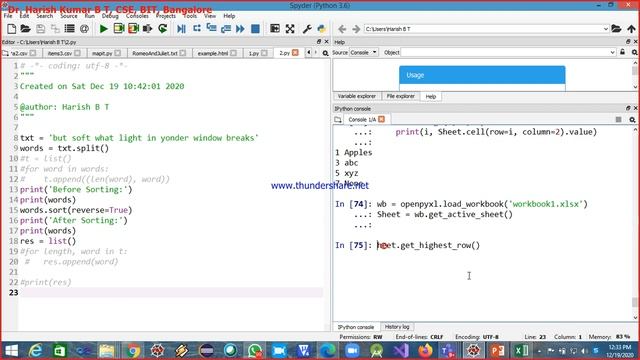Screen dimensions: 640x360
Task: Change to parent directory
Action: tap(631, 29)
